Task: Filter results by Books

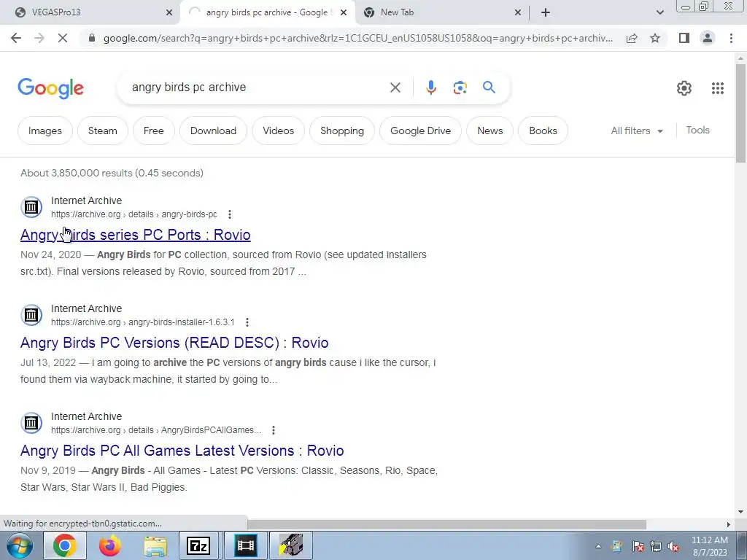Action: [x=543, y=131]
